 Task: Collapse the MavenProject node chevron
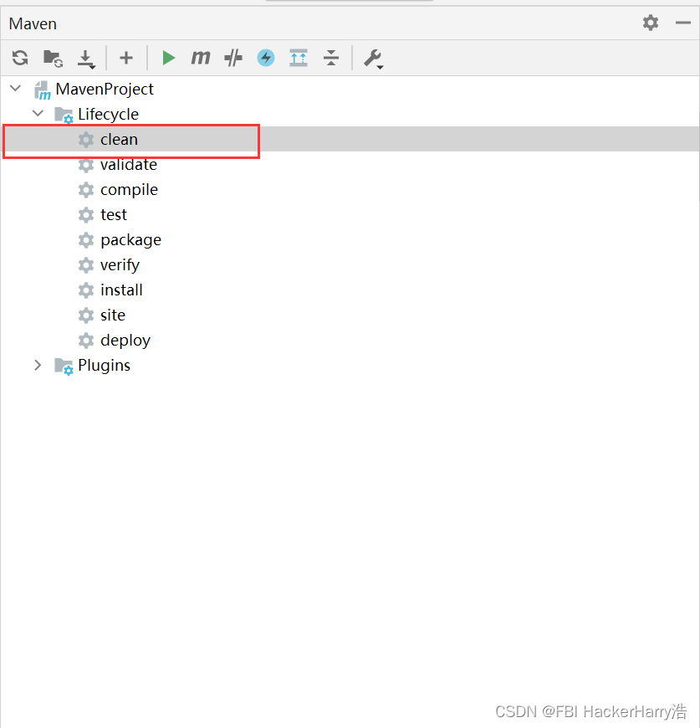coord(16,88)
